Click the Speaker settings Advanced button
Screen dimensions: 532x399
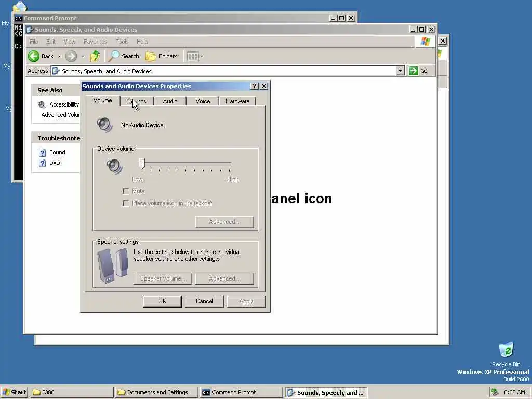(x=224, y=278)
